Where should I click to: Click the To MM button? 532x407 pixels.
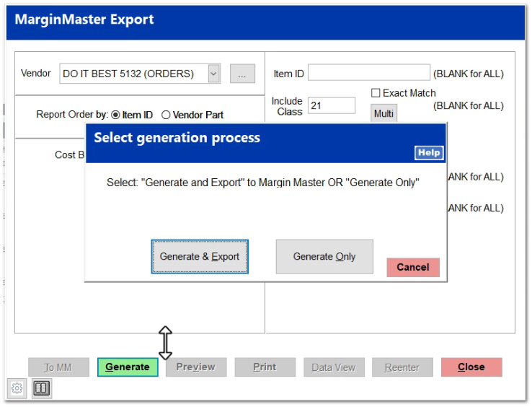pyautogui.click(x=58, y=367)
